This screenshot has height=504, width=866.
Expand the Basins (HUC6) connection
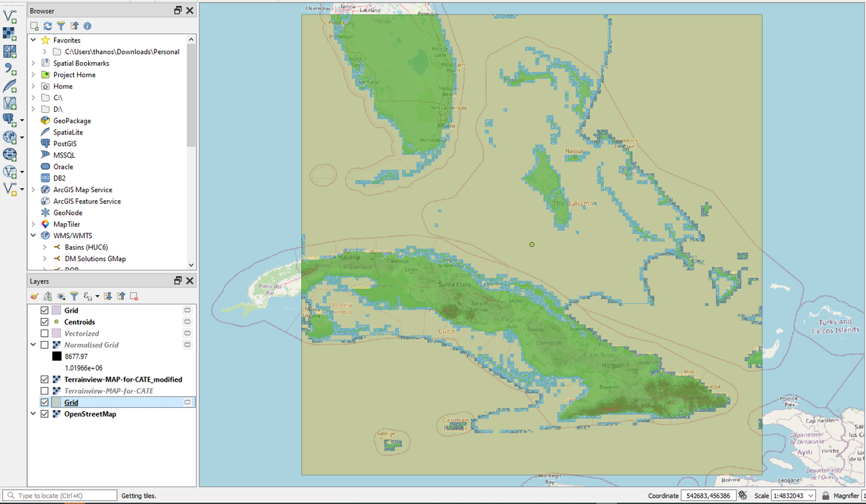pyautogui.click(x=45, y=247)
